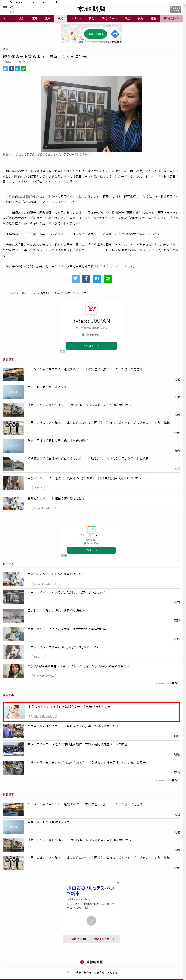Viewport: 186px width, 980px height.
Task: Open 定期購読 ご案内 link
Action: (x=78, y=939)
